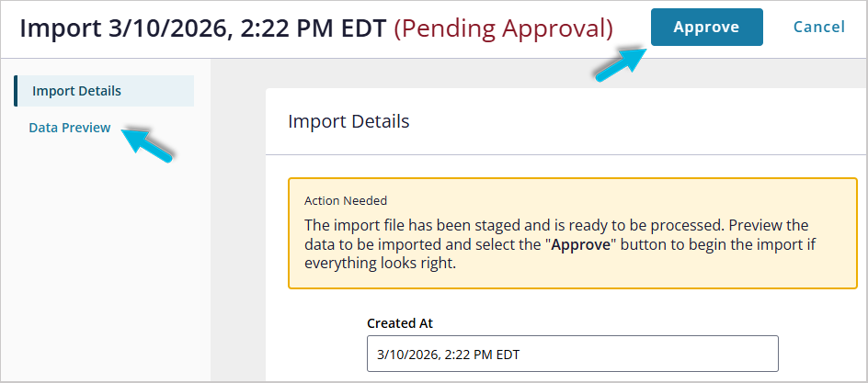Viewport: 868px width, 383px height.
Task: Click blank space right of Import Details heading
Action: click(x=644, y=121)
